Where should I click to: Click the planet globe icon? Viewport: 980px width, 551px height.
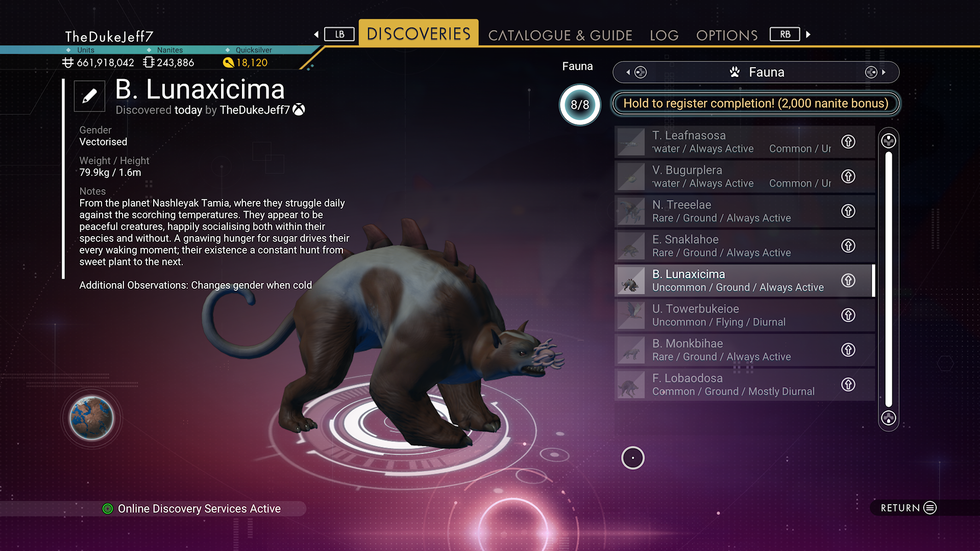click(x=92, y=418)
